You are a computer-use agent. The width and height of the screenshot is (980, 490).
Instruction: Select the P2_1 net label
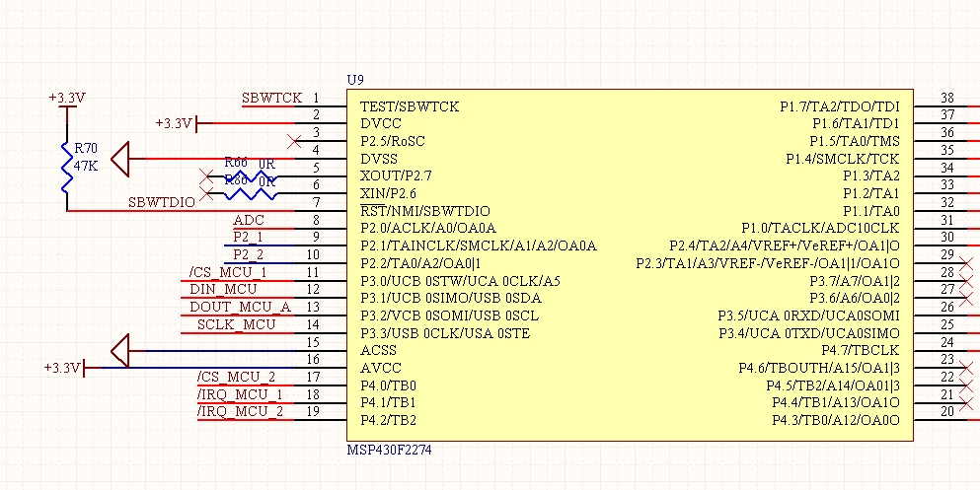pyautogui.click(x=248, y=238)
